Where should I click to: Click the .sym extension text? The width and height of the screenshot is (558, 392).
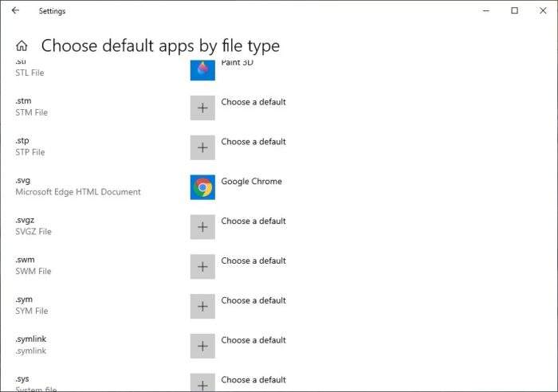(x=24, y=300)
